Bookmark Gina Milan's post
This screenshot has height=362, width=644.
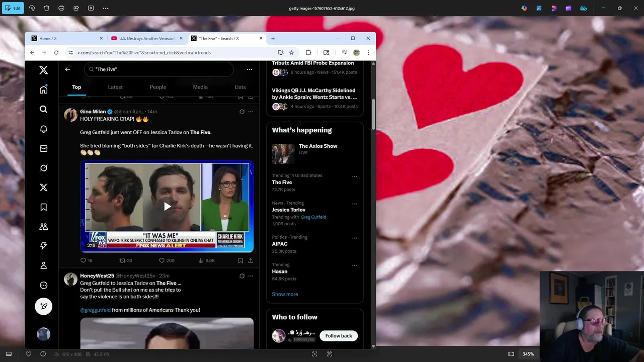[x=240, y=260]
